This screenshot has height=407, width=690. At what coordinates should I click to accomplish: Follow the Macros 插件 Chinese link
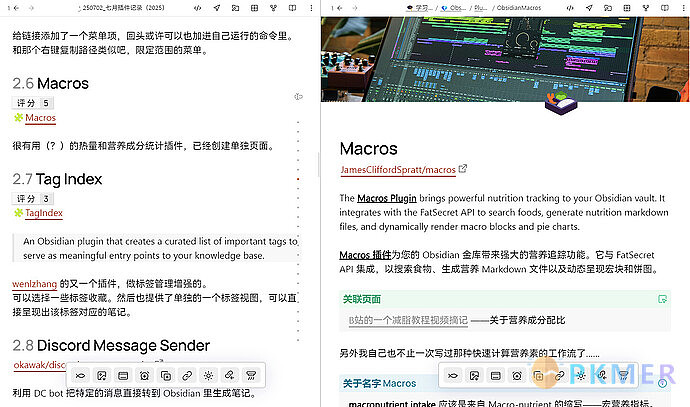click(365, 255)
